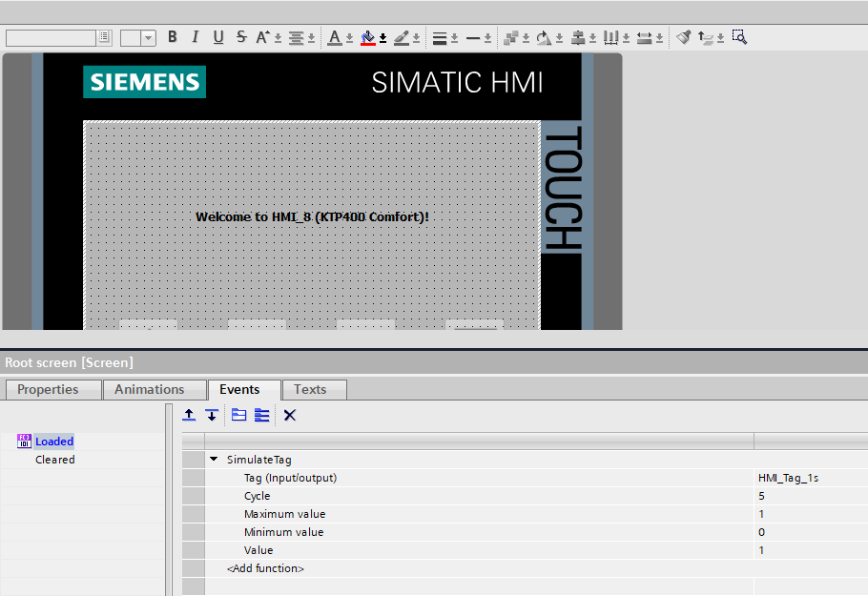Click the fill bucket background color icon
This screenshot has height=596, width=868.
coord(367,37)
